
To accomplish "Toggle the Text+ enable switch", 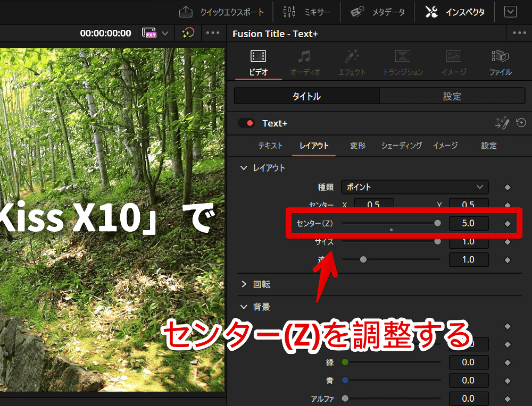I will click(x=246, y=123).
